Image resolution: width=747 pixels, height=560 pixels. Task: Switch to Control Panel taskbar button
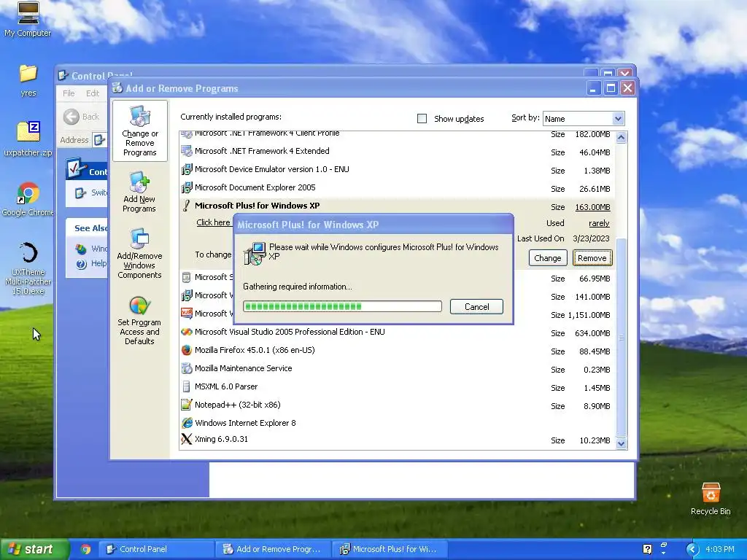(x=156, y=549)
